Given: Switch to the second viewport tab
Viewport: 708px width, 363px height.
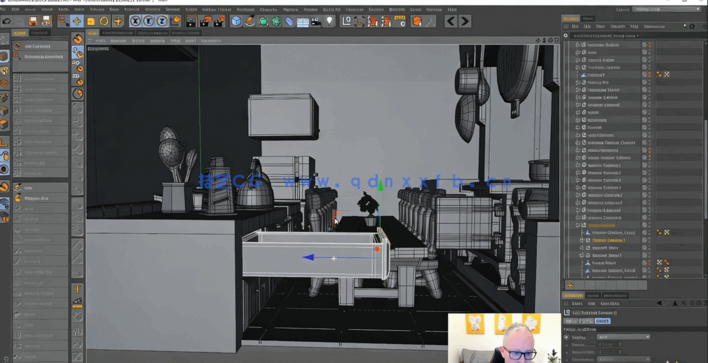Looking at the screenshot, I should [116, 33].
